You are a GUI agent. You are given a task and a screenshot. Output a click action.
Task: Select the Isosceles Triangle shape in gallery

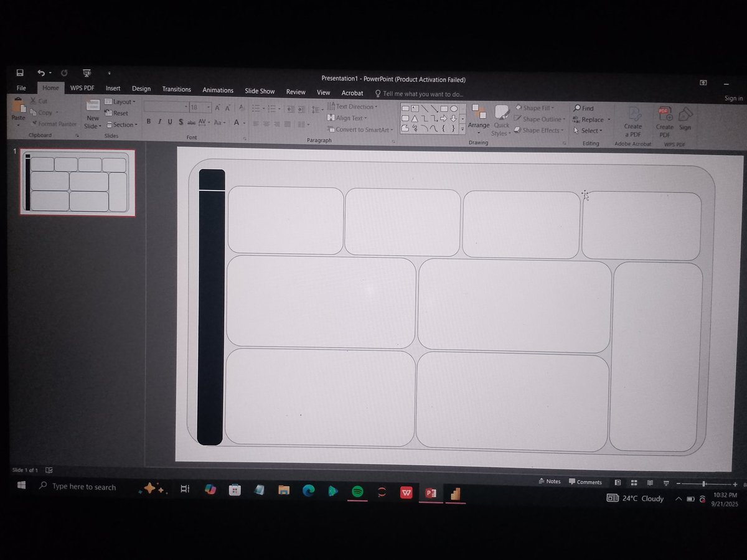pyautogui.click(x=415, y=118)
